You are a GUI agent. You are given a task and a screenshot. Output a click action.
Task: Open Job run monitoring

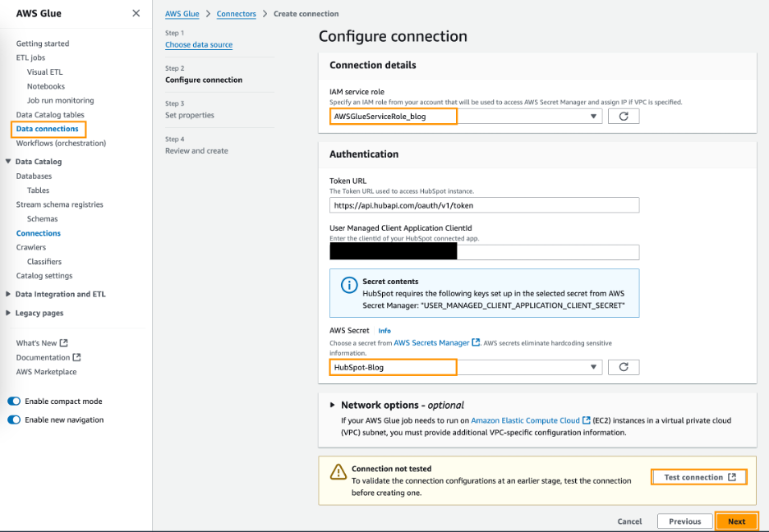pos(60,100)
